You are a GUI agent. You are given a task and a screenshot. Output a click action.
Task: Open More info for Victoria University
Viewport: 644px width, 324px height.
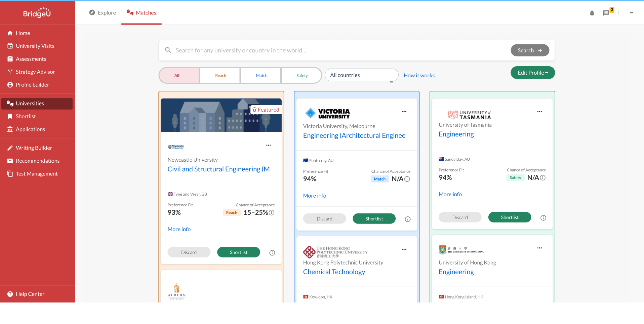click(315, 196)
